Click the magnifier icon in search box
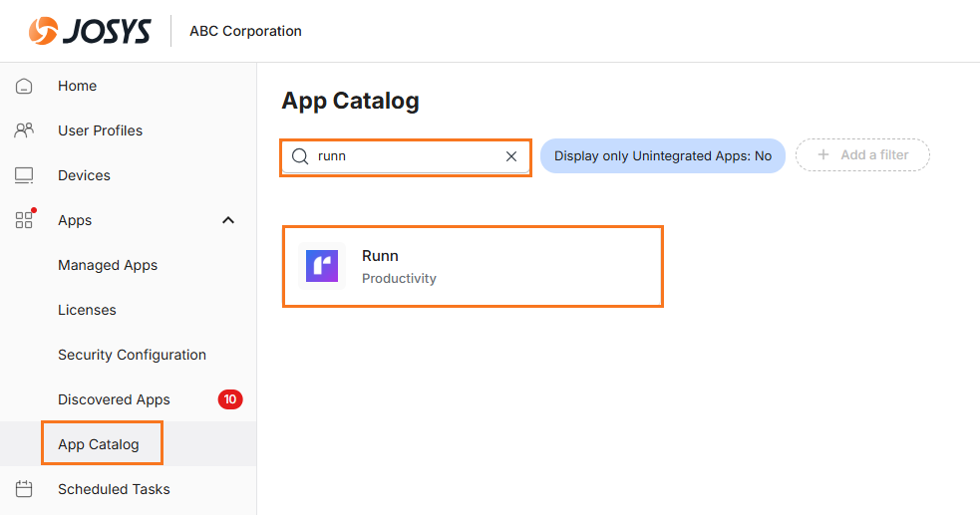 point(300,156)
